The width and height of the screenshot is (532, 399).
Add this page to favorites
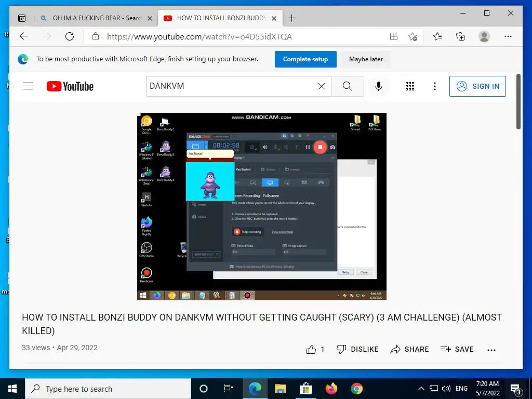(413, 37)
